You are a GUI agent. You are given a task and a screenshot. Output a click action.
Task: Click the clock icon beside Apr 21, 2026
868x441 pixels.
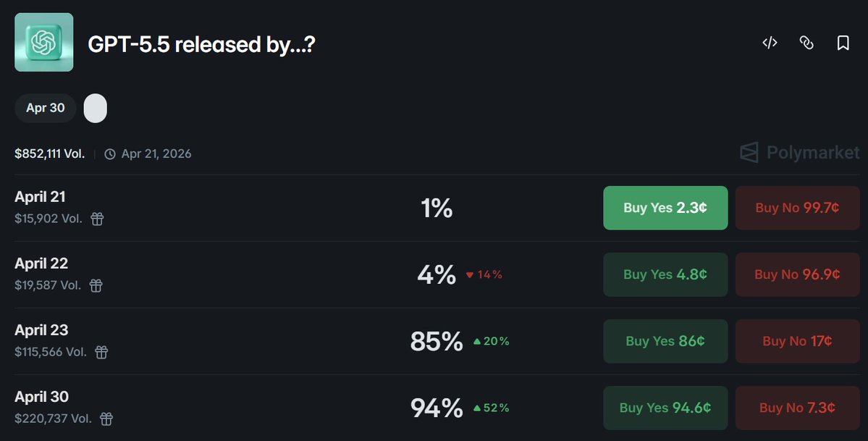click(x=110, y=154)
